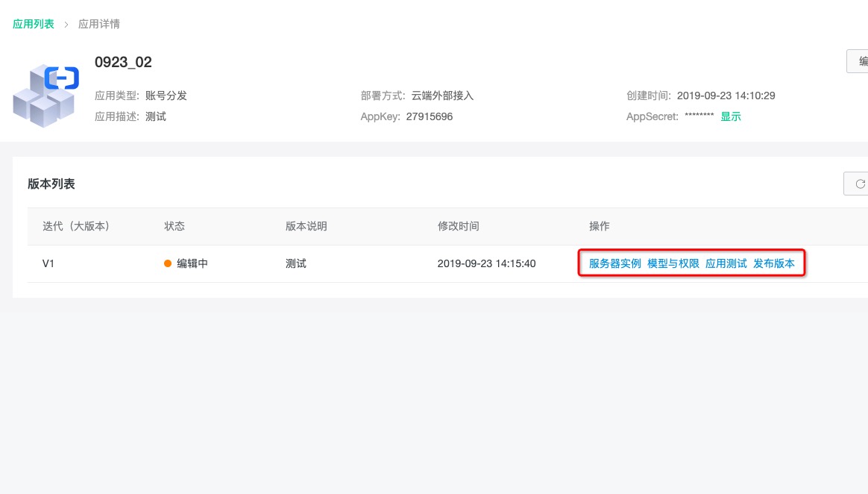Click the 0923_02 application cube icon
Screen dimensions: 868x494
pyautogui.click(x=46, y=96)
